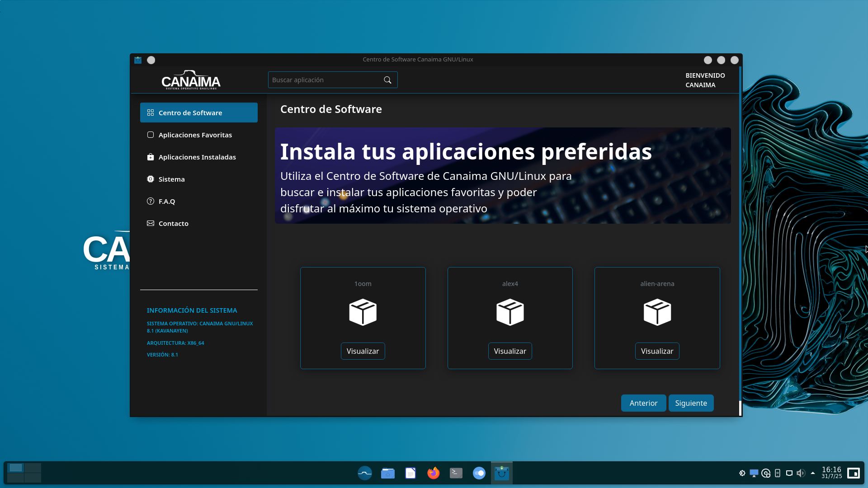Open the terminal from taskbar

[x=456, y=473]
